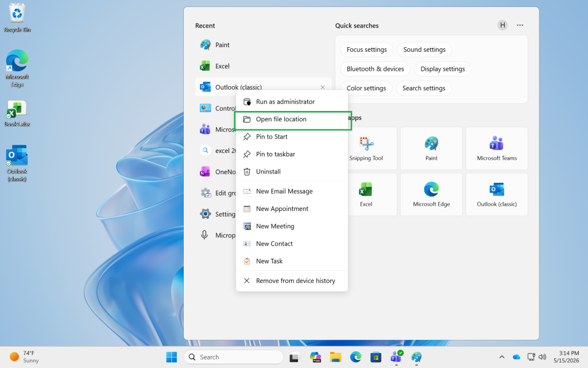Image resolution: width=588 pixels, height=368 pixels.
Task: Choose Open file location menu entry
Action: click(292, 120)
